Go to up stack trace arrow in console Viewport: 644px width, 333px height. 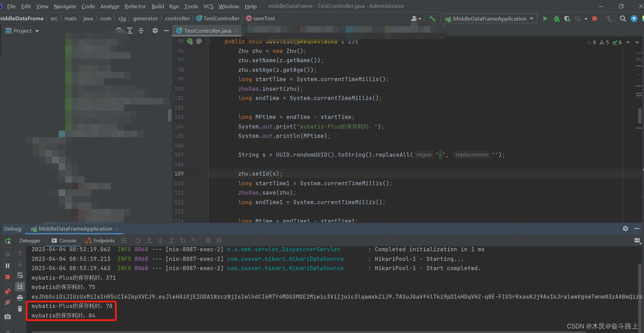20,253
